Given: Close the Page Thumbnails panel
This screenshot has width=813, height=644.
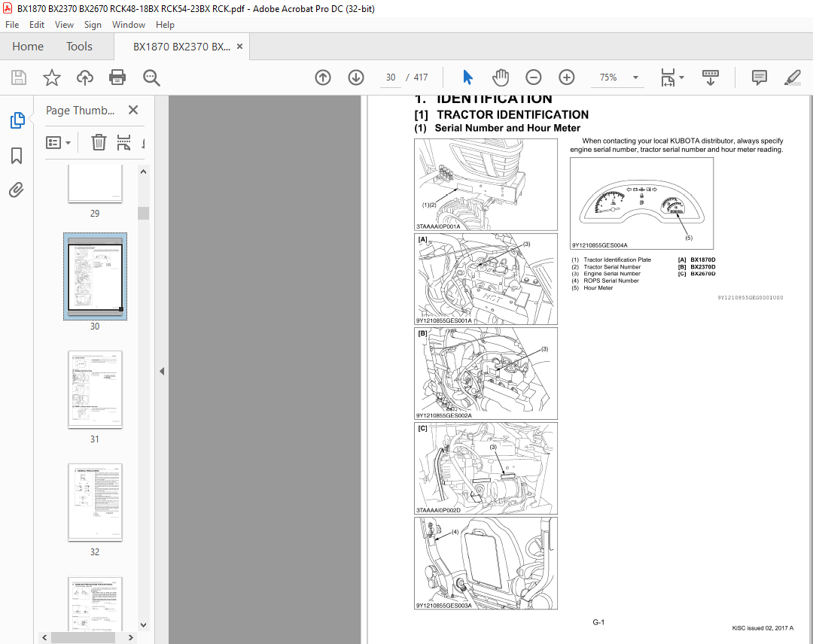Looking at the screenshot, I should pos(133,110).
